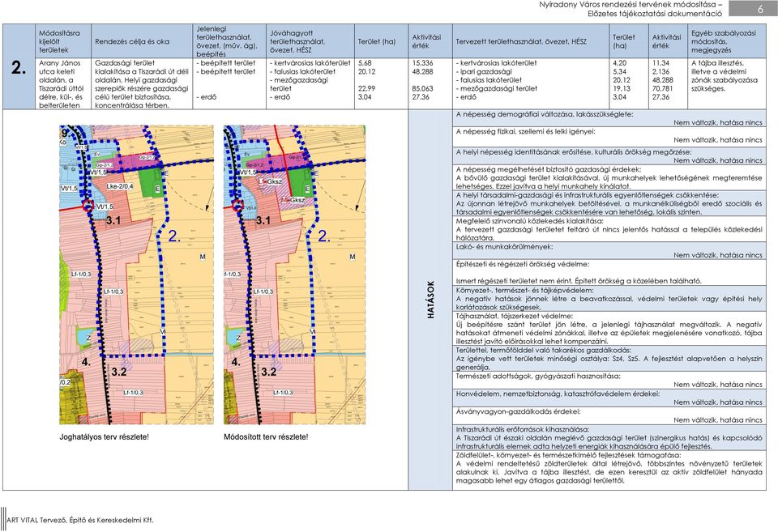Click footer 'ART VITAL Tervező, Építő és Kereskedelmi Kft.'
This screenshot has width=778, height=532.
[80, 520]
